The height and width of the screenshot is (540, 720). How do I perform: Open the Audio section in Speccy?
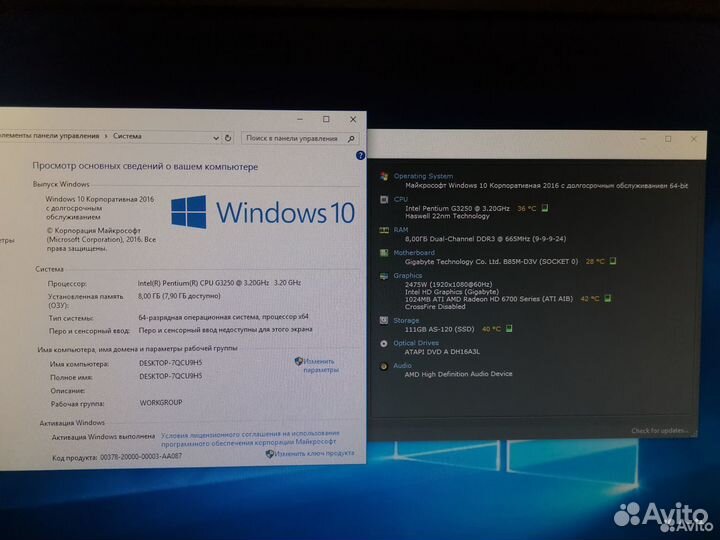coord(402,366)
